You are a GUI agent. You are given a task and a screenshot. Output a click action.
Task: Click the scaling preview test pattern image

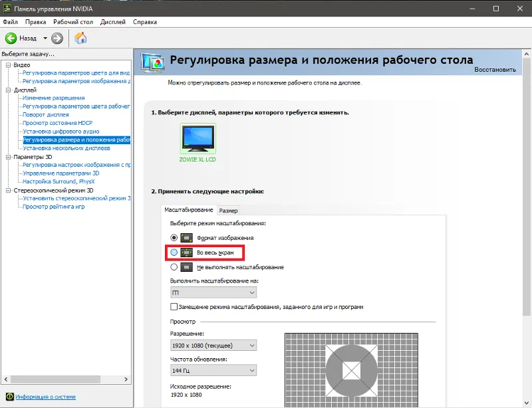(352, 370)
